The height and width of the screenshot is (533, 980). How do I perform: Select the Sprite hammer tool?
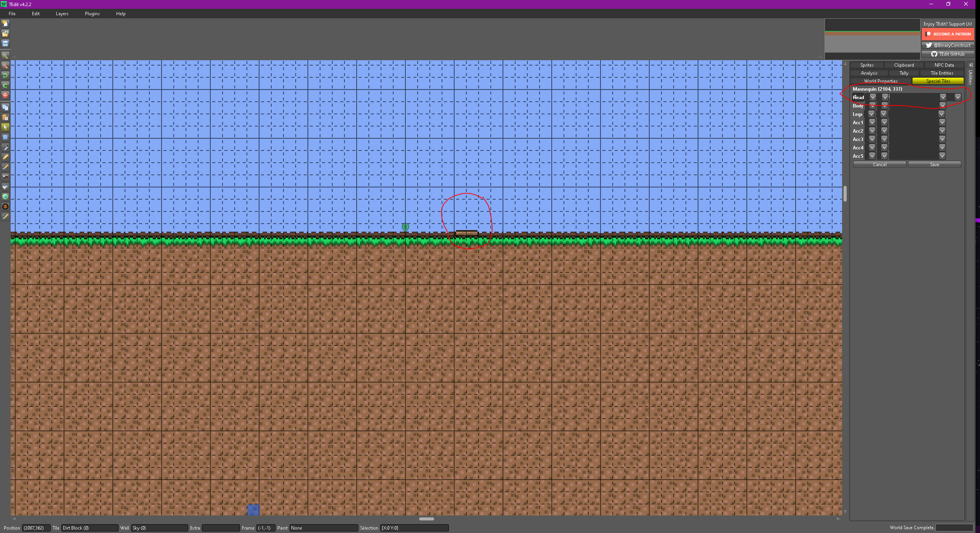[x=5, y=176]
